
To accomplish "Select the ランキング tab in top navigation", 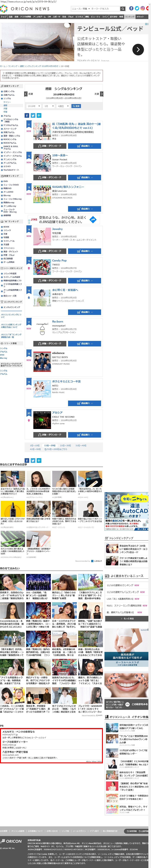I will click(x=129, y=16).
